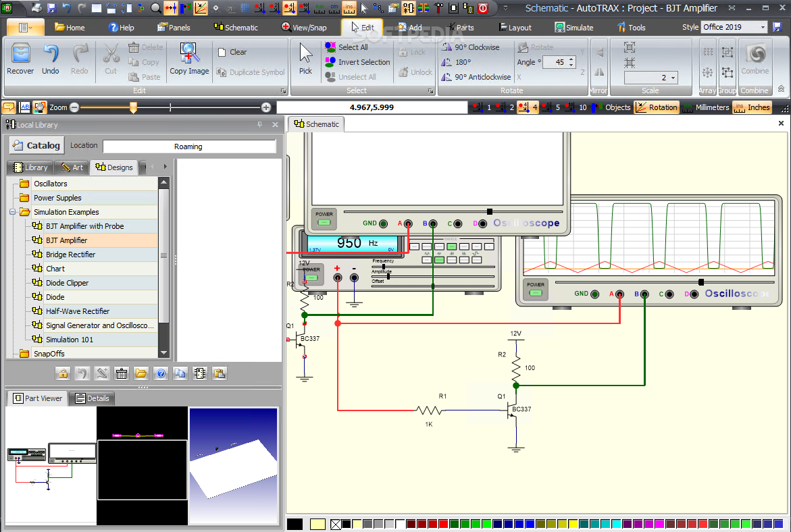Click the Select All icon

(330, 47)
